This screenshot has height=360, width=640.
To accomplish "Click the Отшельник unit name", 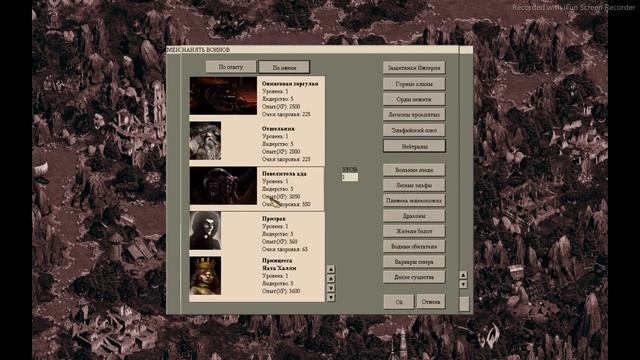I will [278, 129].
